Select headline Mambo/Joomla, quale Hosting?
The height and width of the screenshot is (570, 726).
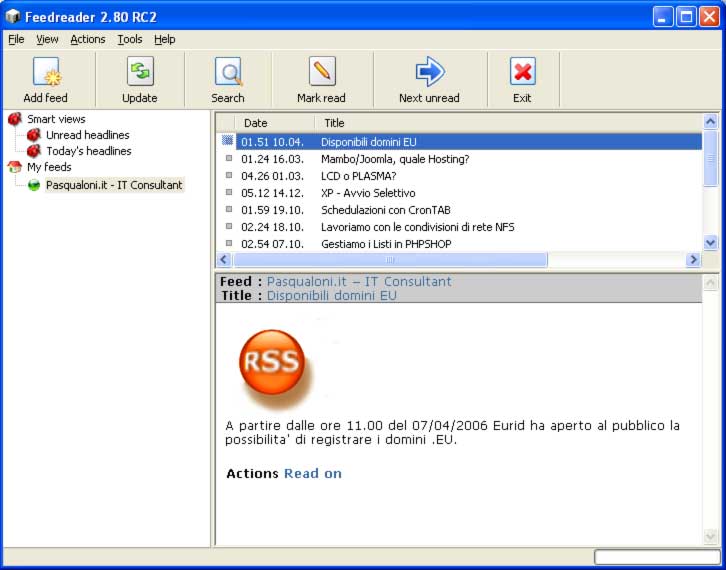(395, 159)
